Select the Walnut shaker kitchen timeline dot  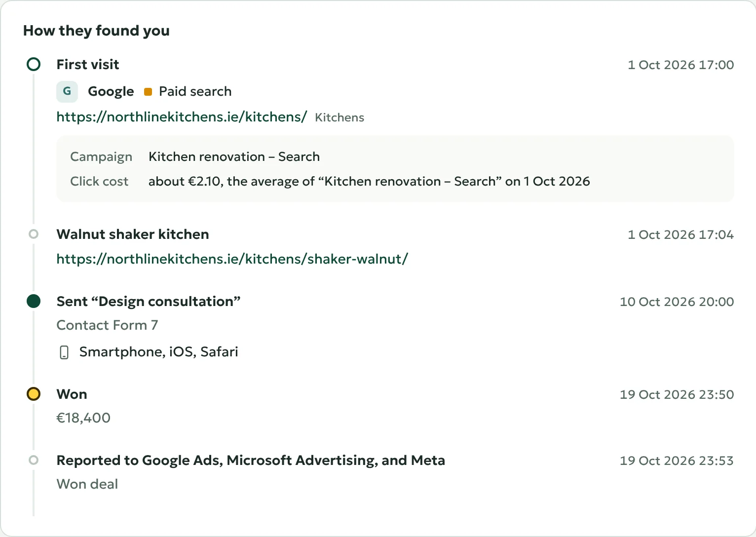tap(34, 234)
